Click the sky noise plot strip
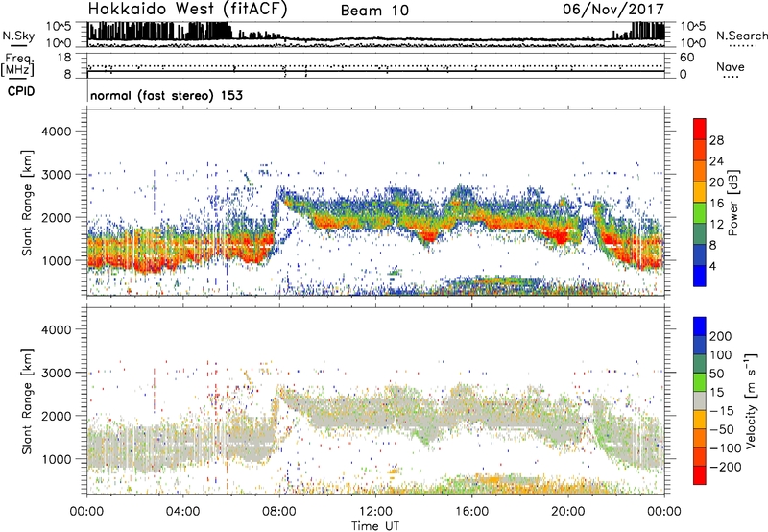768x532 pixels. 375,35
